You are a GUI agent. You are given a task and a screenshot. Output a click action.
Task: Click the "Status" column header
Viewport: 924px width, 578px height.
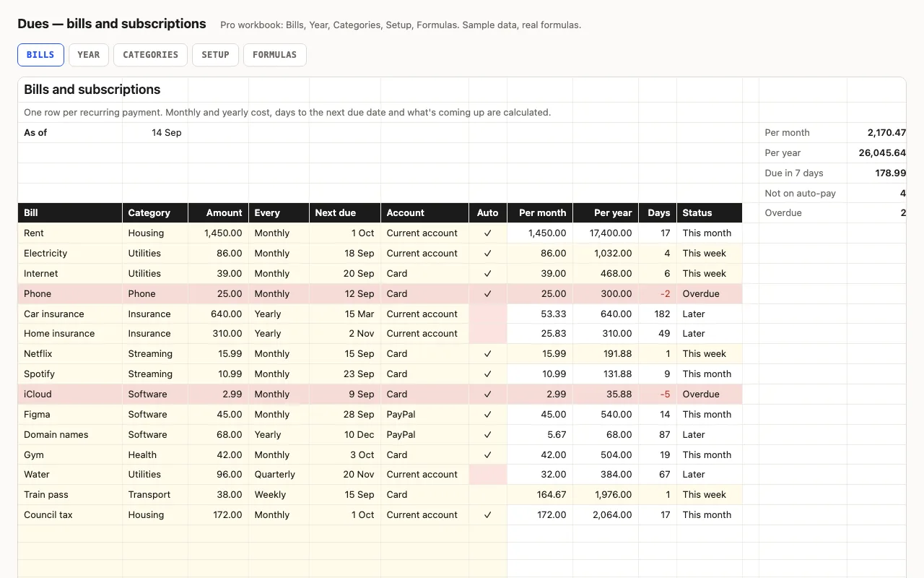pos(710,213)
